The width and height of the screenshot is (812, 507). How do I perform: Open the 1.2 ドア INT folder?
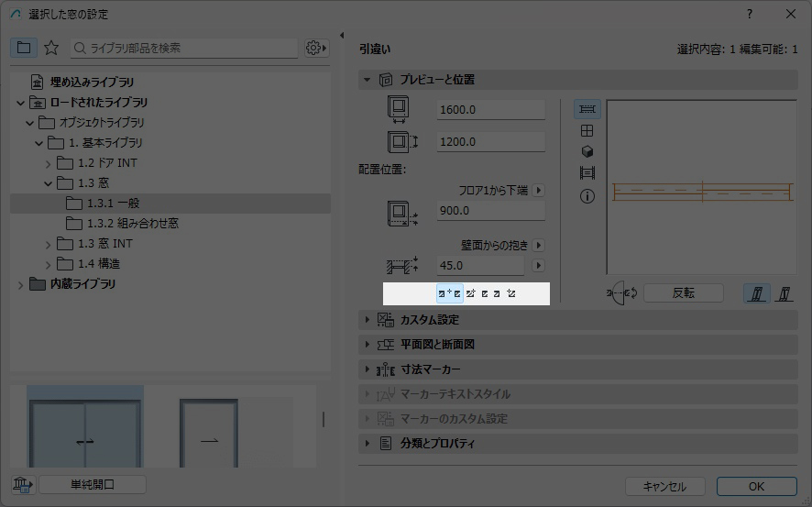point(49,163)
